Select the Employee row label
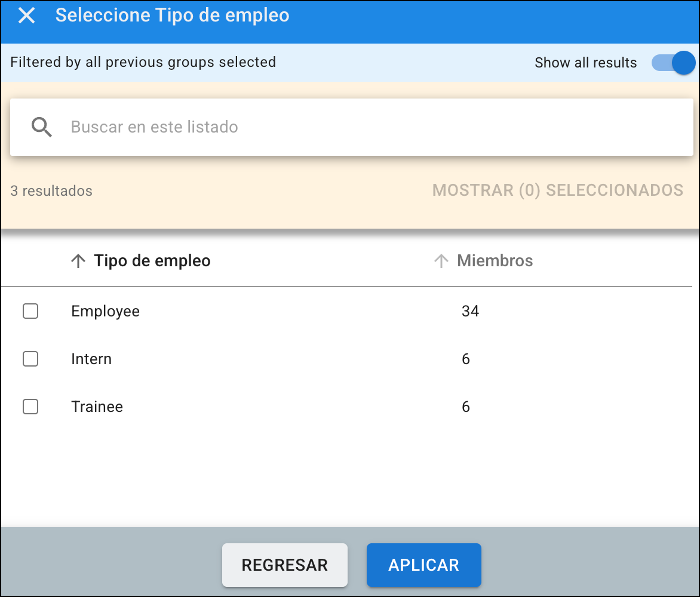Viewport: 700px width, 597px height. tap(105, 312)
